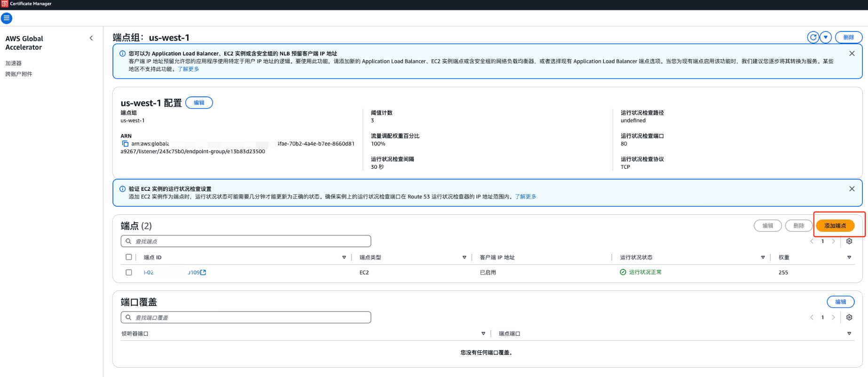
Task: Select the EC2 endpoint row checkbox
Action: pos(129,272)
